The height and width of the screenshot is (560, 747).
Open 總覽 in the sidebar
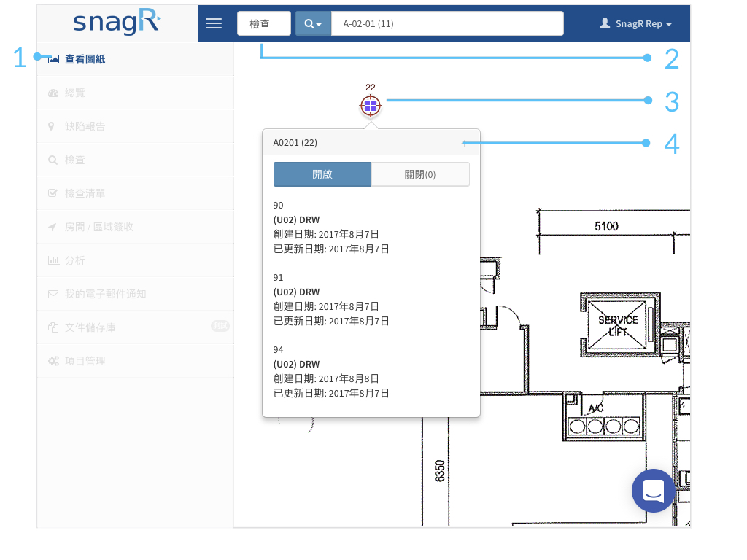click(135, 93)
